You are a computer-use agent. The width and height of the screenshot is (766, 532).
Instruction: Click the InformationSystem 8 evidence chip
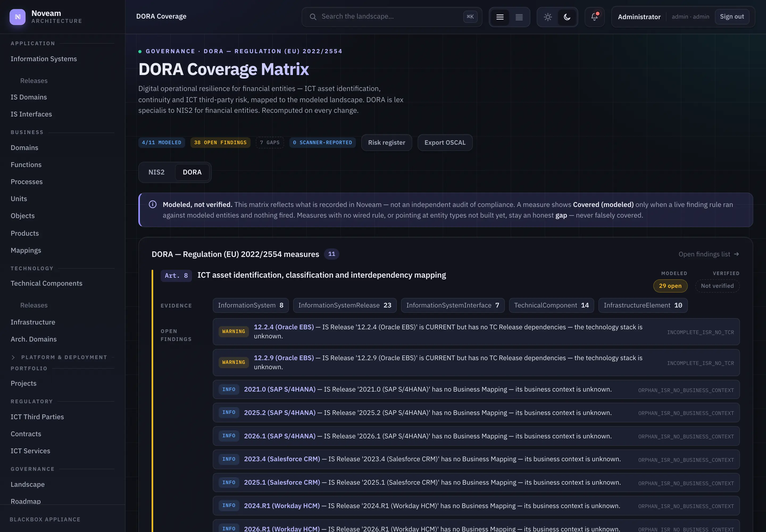tap(251, 305)
